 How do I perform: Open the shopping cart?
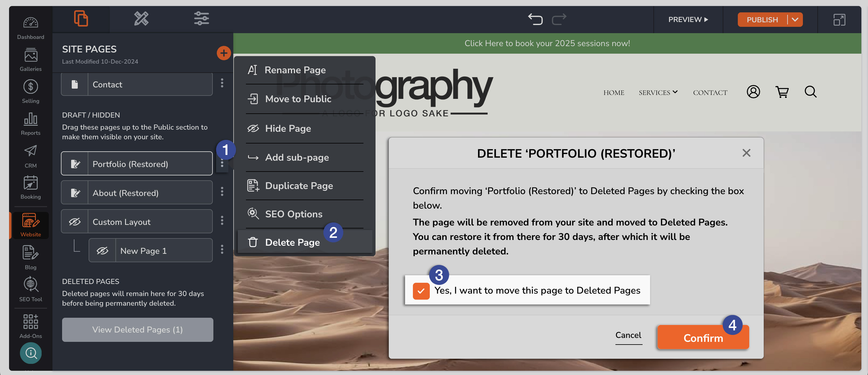[x=782, y=92]
